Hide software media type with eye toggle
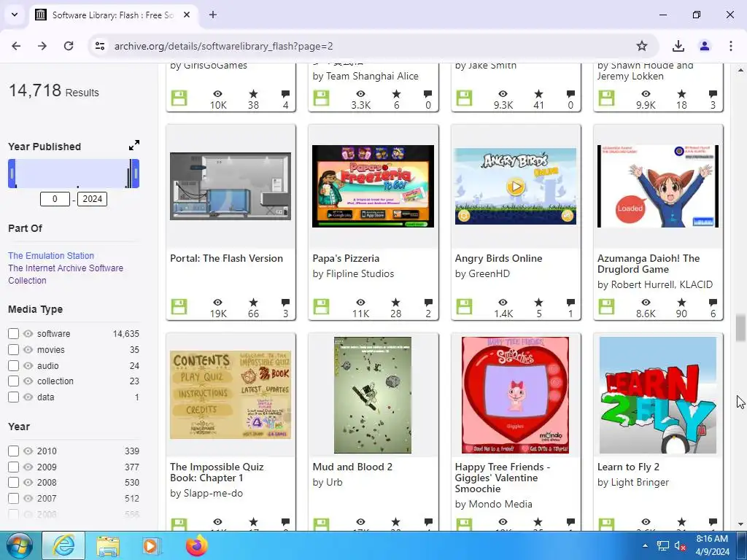 [28, 334]
